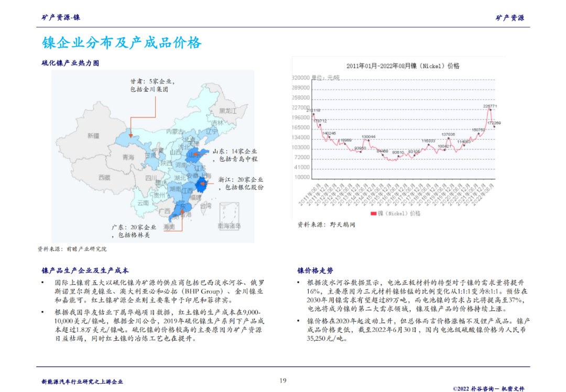Click the header text 矿产资源-镍
The width and height of the screenshot is (566, 392).
[61, 17]
